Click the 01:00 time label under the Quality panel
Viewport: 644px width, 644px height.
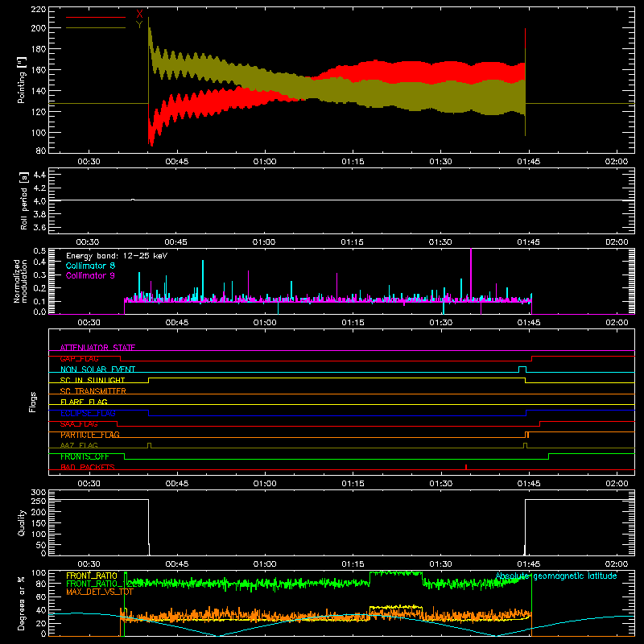265,564
